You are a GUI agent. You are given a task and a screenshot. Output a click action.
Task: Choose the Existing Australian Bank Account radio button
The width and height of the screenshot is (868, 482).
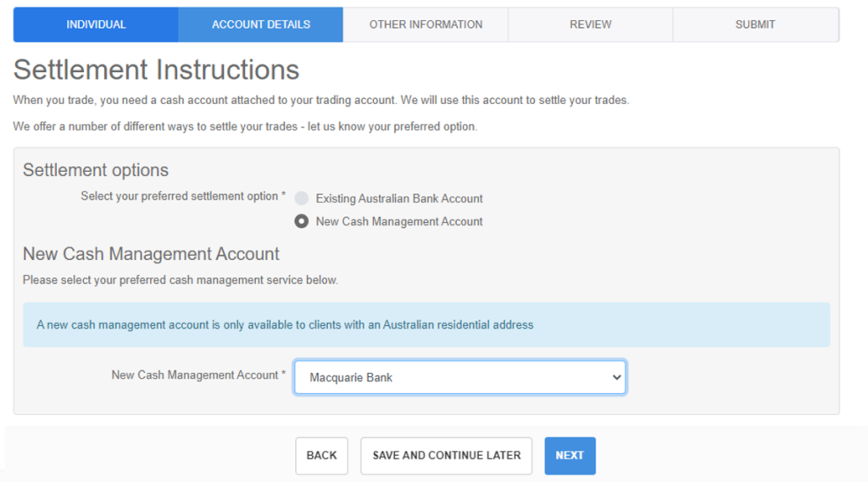click(x=302, y=198)
